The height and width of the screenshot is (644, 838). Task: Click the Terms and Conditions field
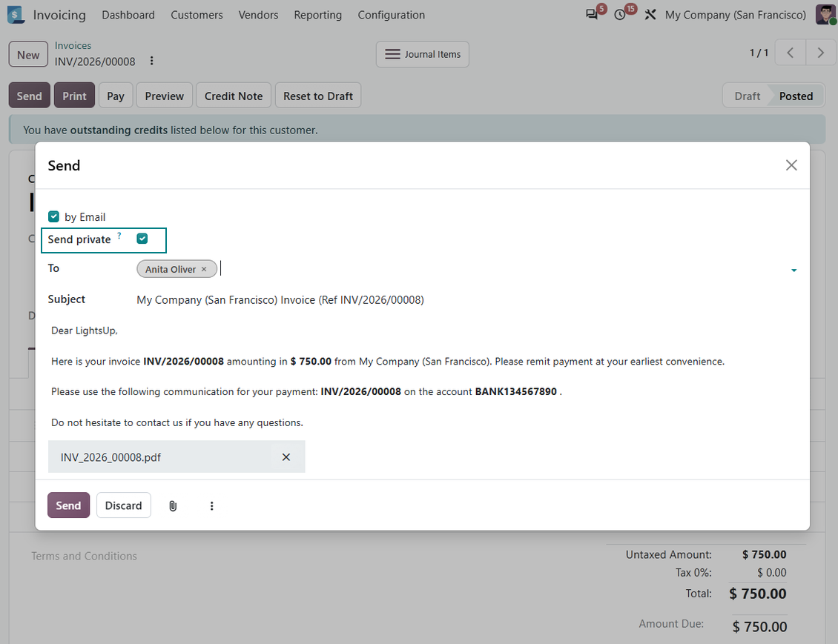84,556
